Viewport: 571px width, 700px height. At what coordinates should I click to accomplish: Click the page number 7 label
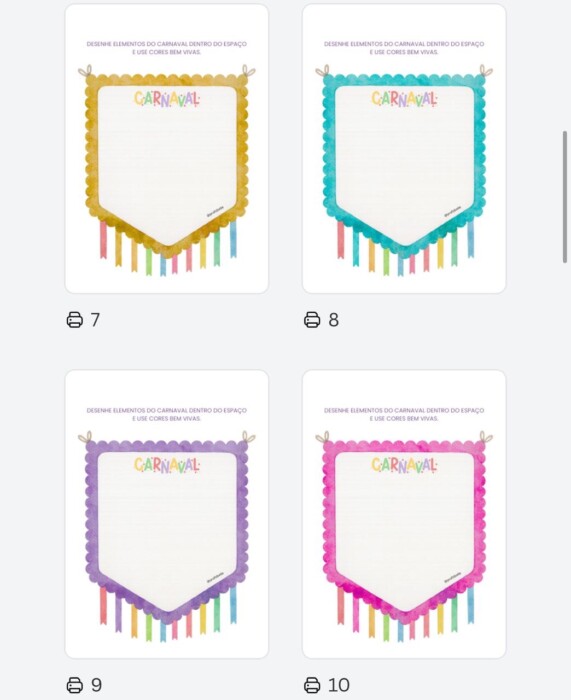point(95,320)
